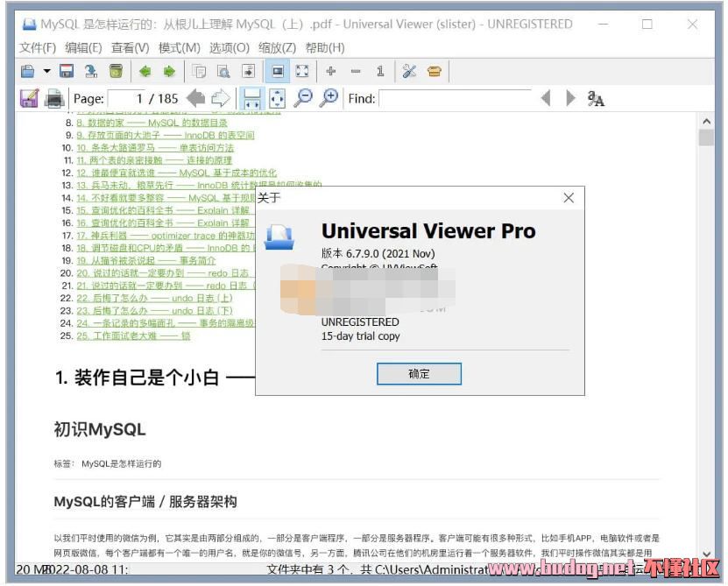
Task: Open the 文件(F) menu
Action: coord(38,47)
